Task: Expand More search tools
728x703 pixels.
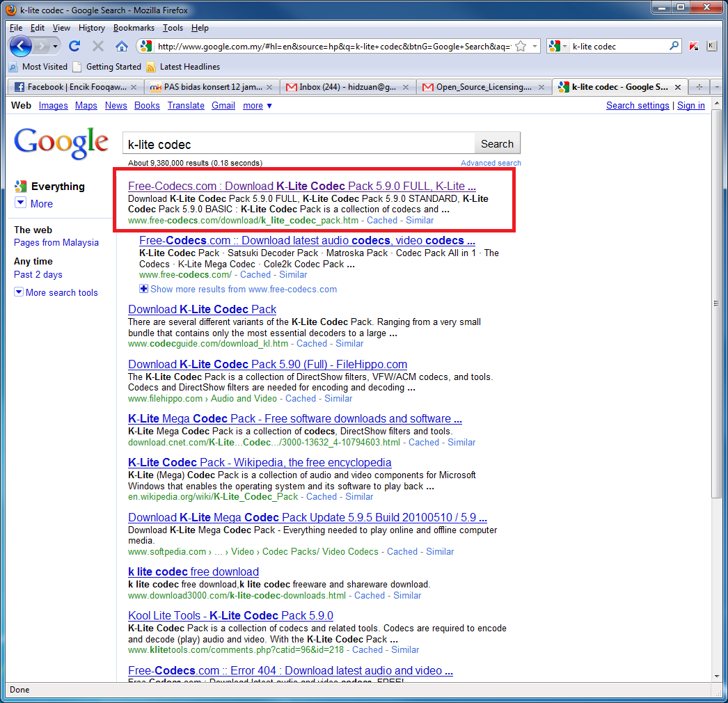Action: (x=56, y=292)
